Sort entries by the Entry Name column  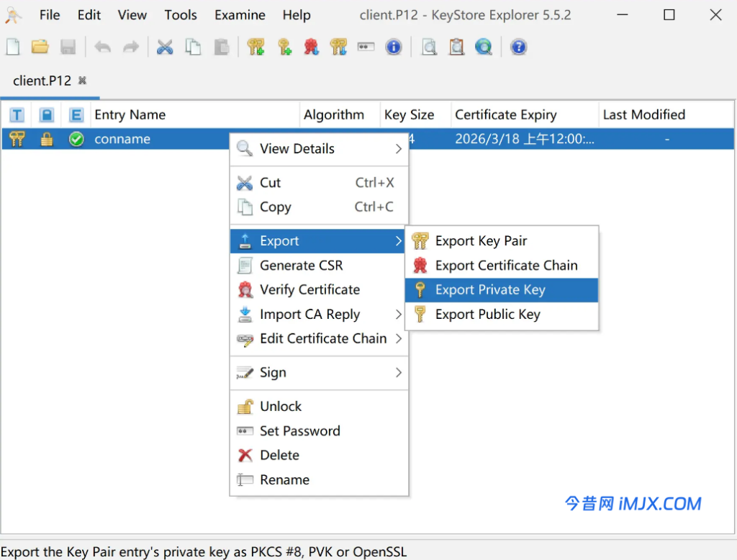pos(195,114)
